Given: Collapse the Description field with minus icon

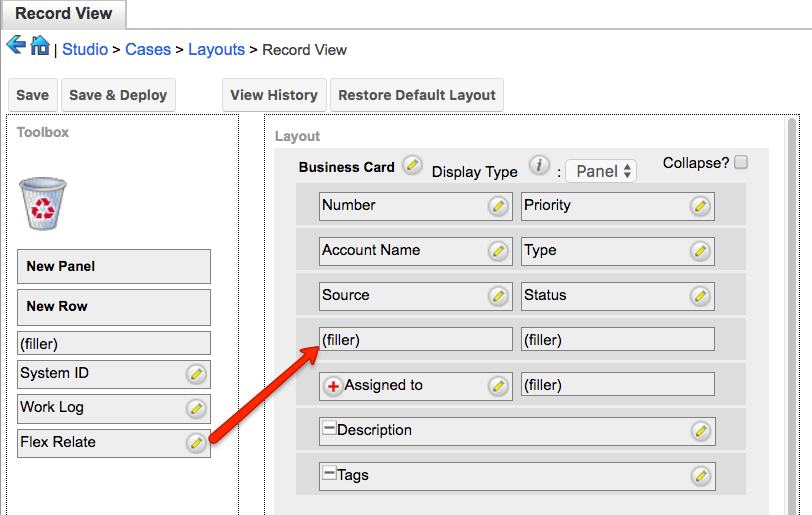Looking at the screenshot, I should coord(329,429).
